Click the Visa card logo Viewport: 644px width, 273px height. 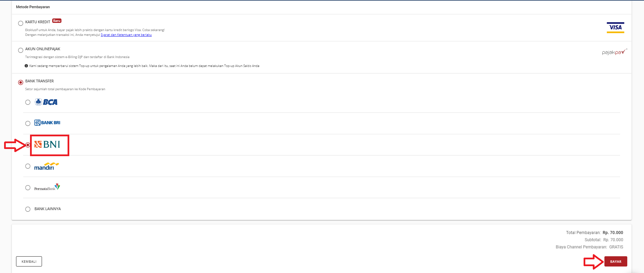click(x=615, y=27)
